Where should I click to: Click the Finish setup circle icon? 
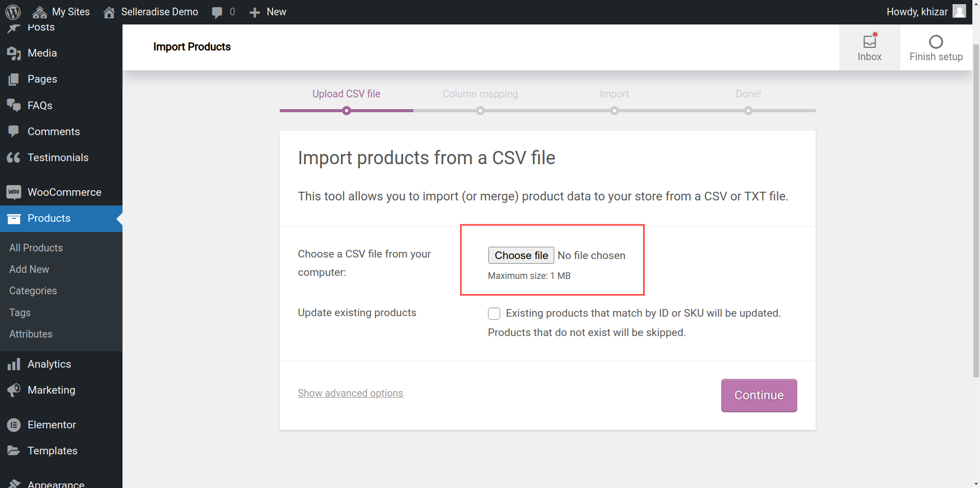coord(936,42)
